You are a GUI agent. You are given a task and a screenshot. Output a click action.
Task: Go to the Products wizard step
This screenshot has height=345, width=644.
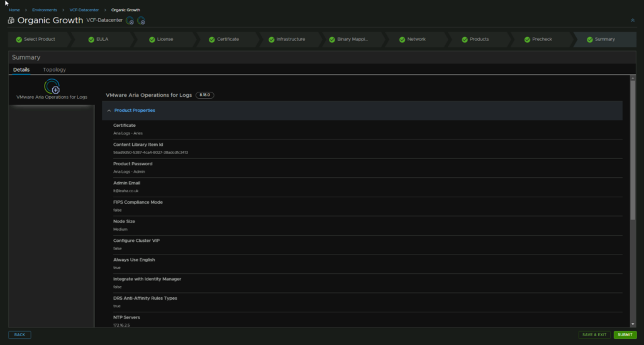tap(479, 40)
